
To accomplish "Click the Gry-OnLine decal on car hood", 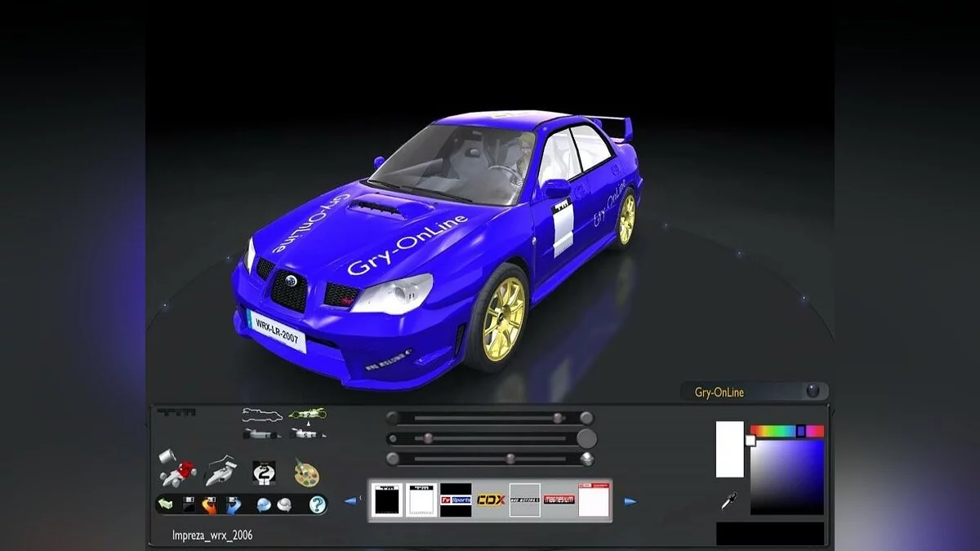I will (x=407, y=246).
